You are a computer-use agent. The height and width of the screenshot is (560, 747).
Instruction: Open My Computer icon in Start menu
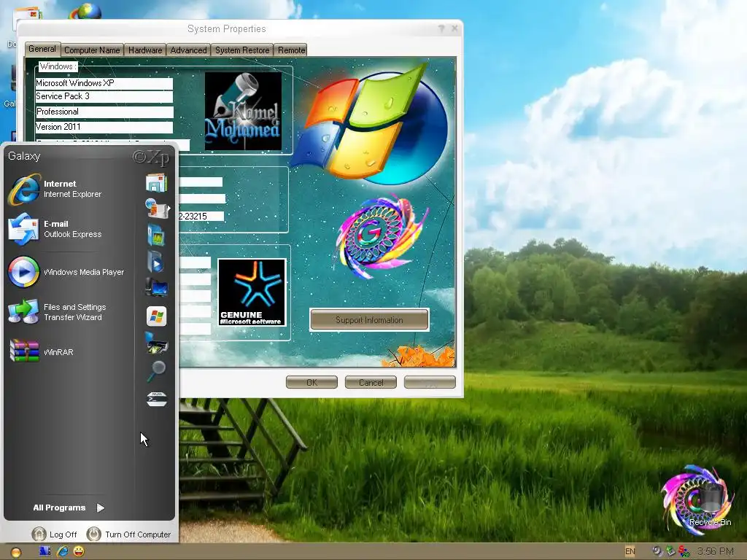156,287
